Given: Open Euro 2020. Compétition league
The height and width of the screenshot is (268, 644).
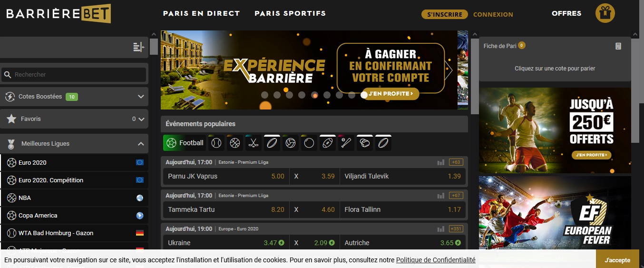Looking at the screenshot, I should (74, 180).
